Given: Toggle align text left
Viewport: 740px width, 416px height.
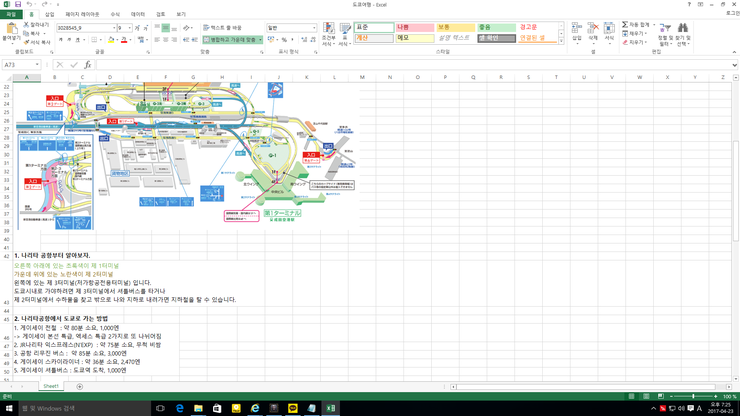Looking at the screenshot, I should point(157,40).
